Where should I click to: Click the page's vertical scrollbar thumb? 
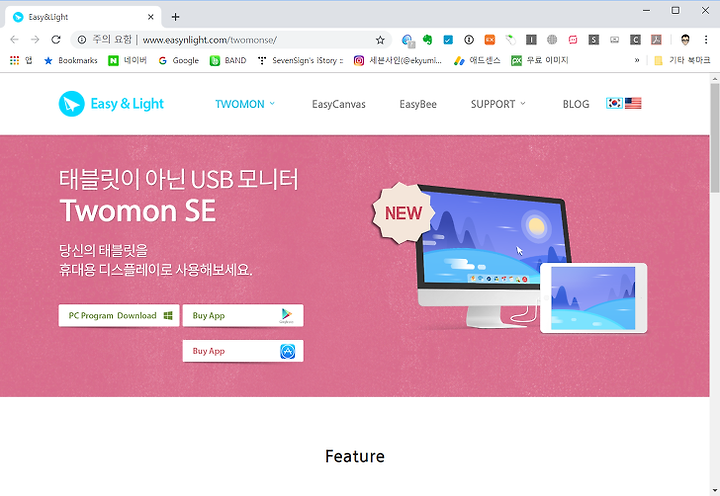pyautogui.click(x=714, y=138)
